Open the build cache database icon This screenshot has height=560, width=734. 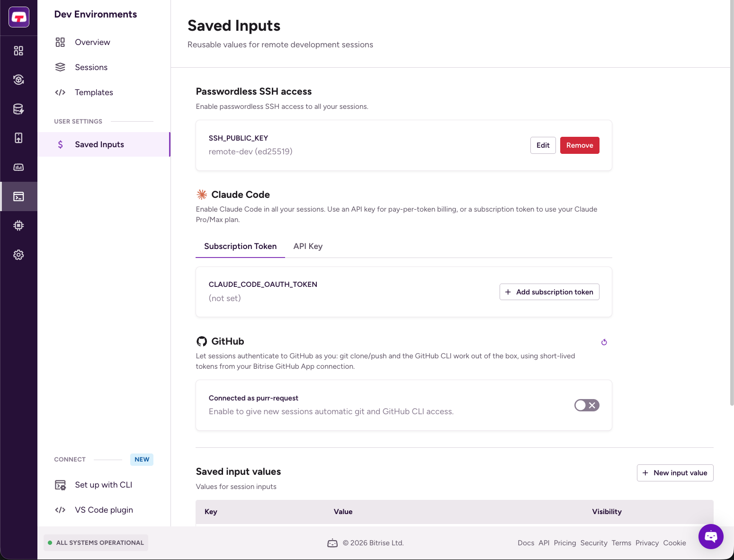(x=18, y=109)
